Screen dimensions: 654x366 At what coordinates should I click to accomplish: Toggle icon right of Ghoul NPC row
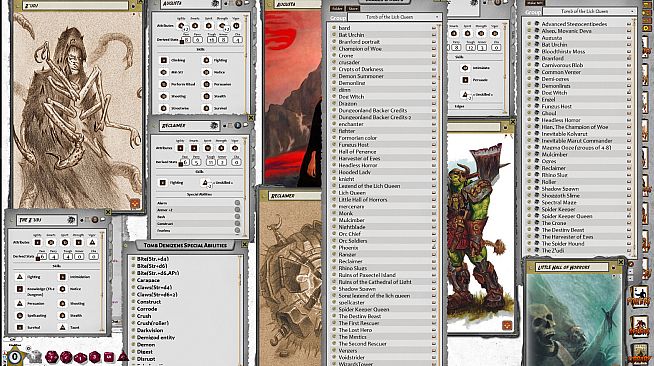coord(629,113)
